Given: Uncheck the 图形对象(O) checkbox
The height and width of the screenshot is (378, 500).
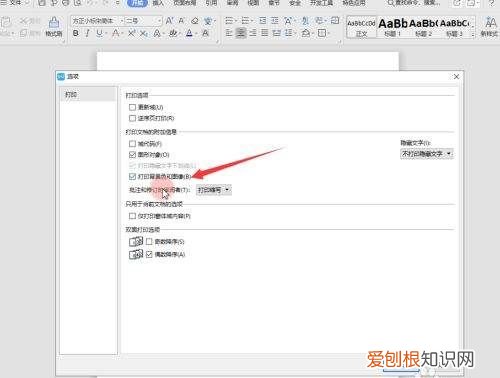Looking at the screenshot, I should 132,155.
